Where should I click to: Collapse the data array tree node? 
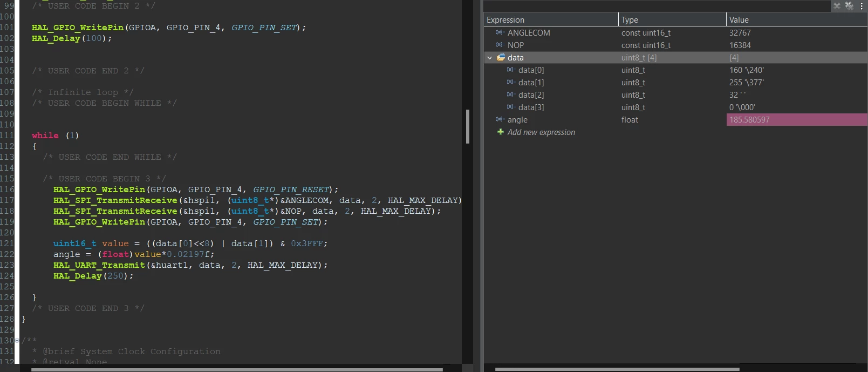coord(490,57)
